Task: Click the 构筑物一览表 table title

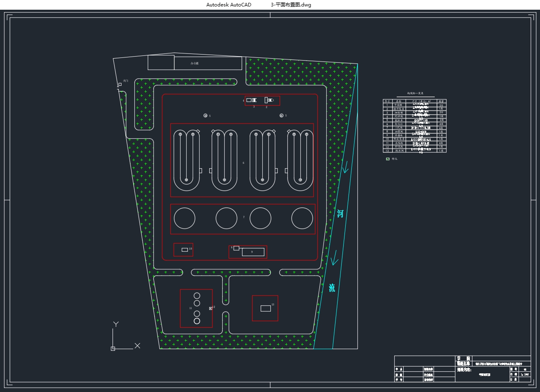Action: click(415, 93)
